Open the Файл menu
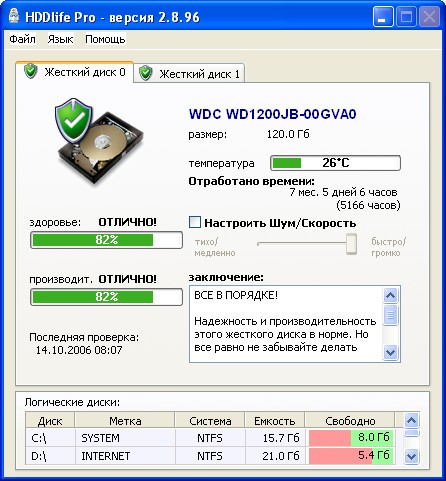Image resolution: width=446 pixels, height=481 pixels. tap(22, 39)
